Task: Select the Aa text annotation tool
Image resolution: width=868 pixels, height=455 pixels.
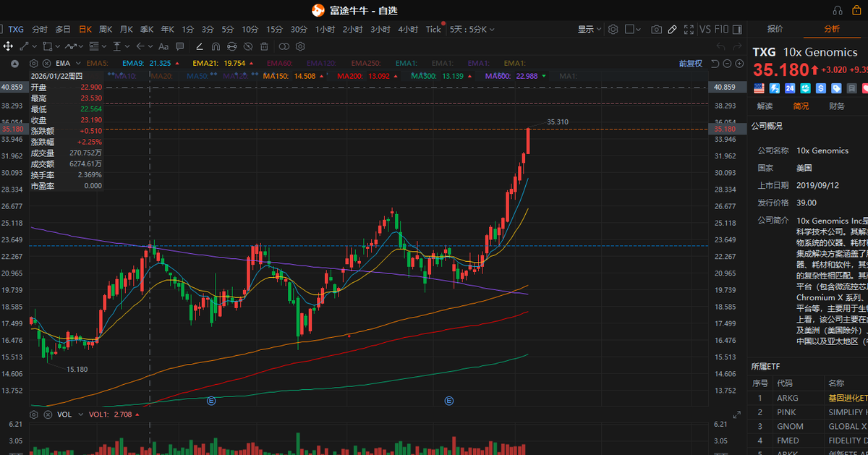Action: (163, 46)
